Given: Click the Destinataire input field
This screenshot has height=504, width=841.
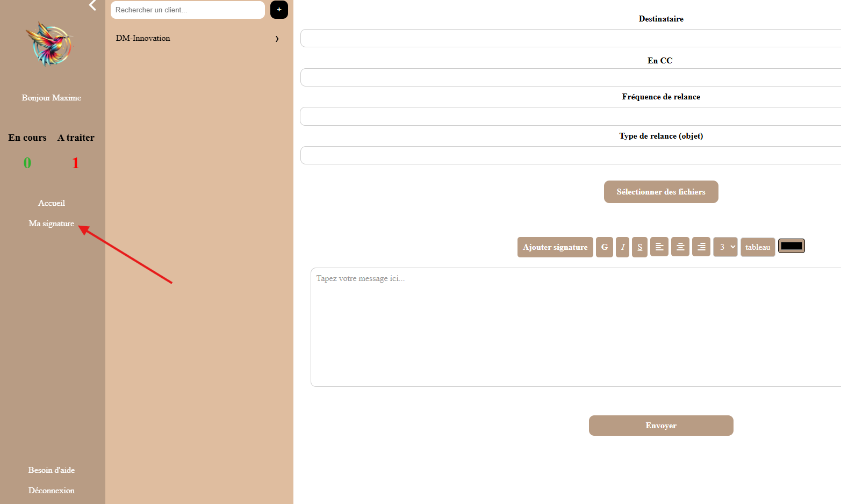Looking at the screenshot, I should point(571,38).
